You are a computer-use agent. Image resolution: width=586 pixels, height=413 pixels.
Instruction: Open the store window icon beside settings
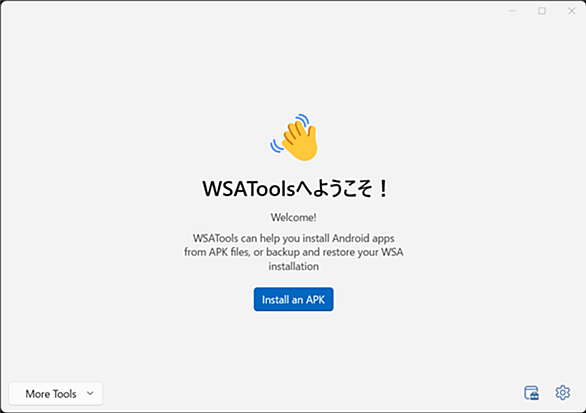pyautogui.click(x=531, y=393)
